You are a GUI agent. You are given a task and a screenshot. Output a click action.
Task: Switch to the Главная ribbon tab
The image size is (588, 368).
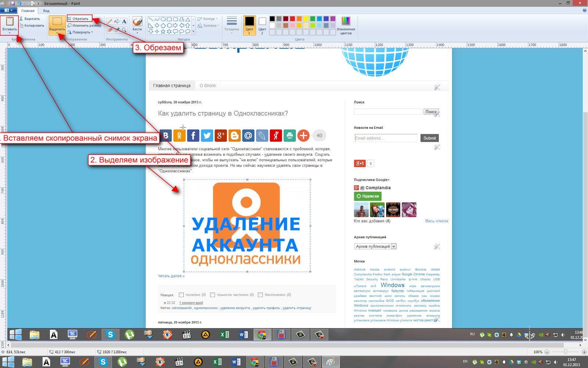(x=28, y=11)
